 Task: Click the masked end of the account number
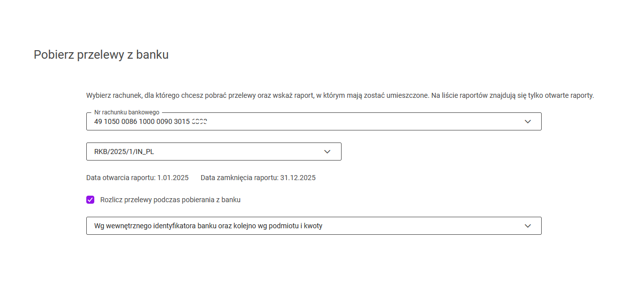tap(200, 121)
